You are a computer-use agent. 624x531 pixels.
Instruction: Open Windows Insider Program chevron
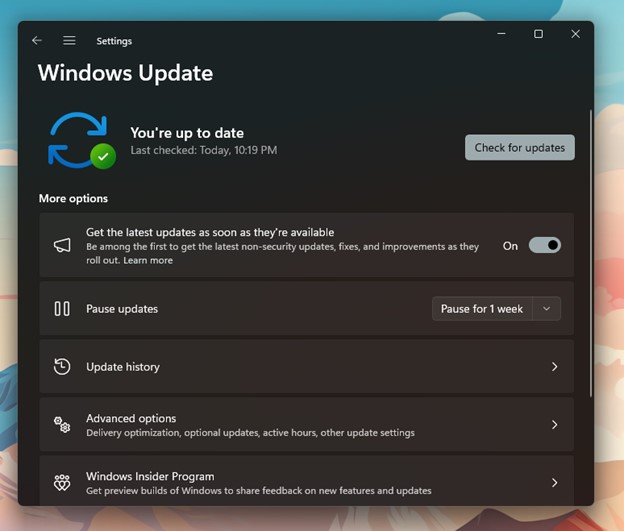pyautogui.click(x=555, y=483)
